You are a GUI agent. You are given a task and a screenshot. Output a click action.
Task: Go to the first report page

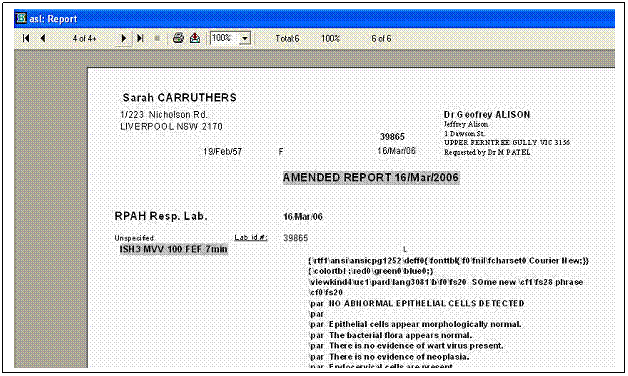point(26,38)
